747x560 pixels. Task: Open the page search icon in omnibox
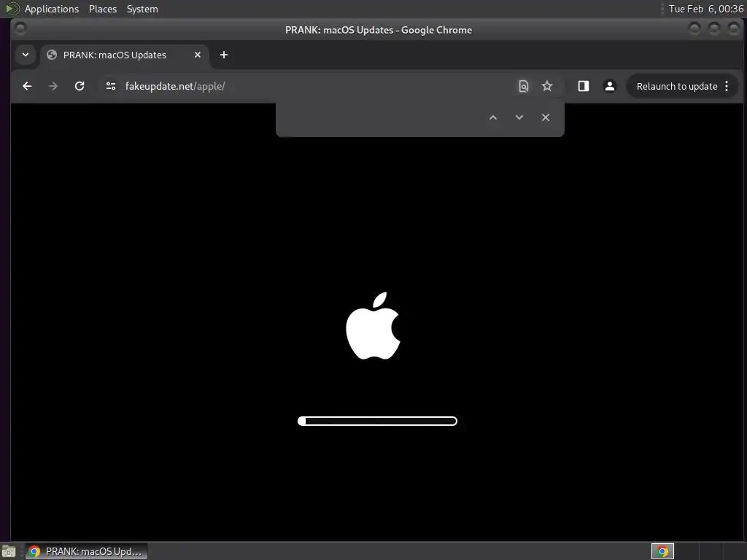524,86
